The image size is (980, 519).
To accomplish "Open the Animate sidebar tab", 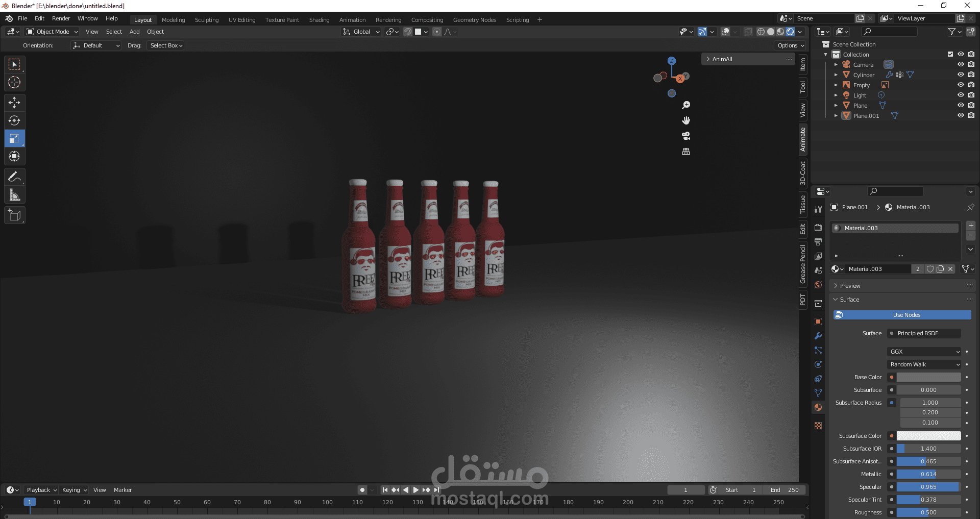I will tap(803, 139).
